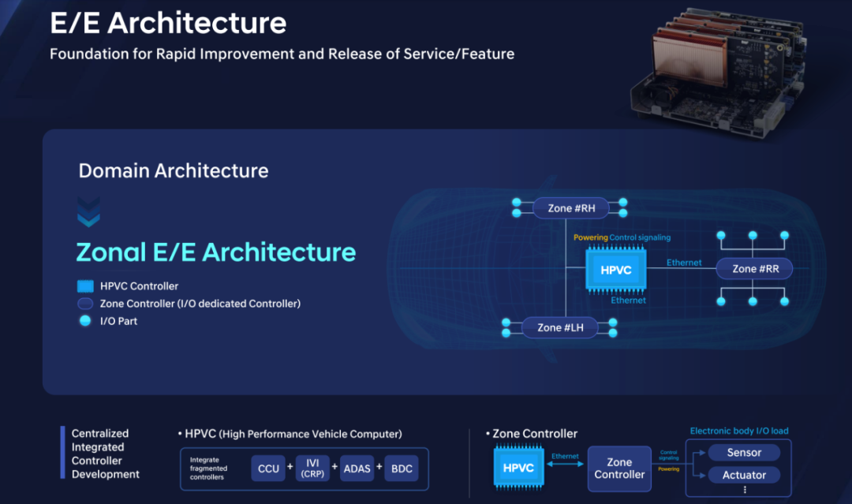The height and width of the screenshot is (504, 852).
Task: Select the HPVC chip icon in the car diagram
Action: pyautogui.click(x=616, y=269)
